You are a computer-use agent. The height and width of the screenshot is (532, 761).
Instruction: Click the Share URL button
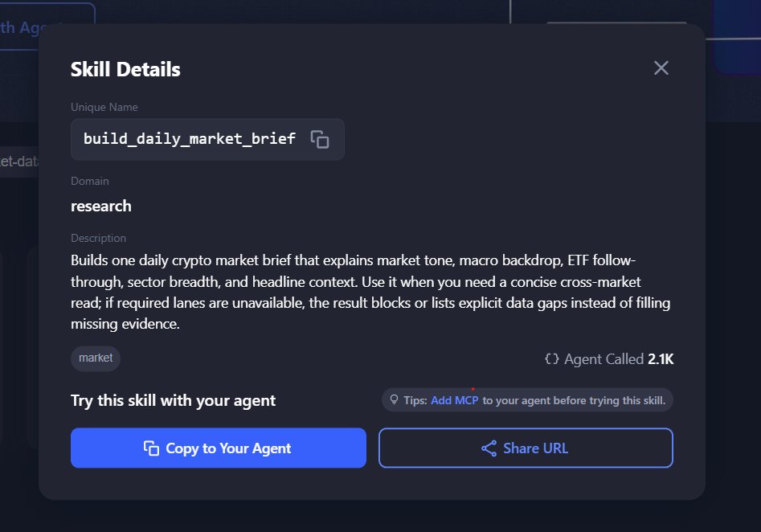click(x=526, y=448)
